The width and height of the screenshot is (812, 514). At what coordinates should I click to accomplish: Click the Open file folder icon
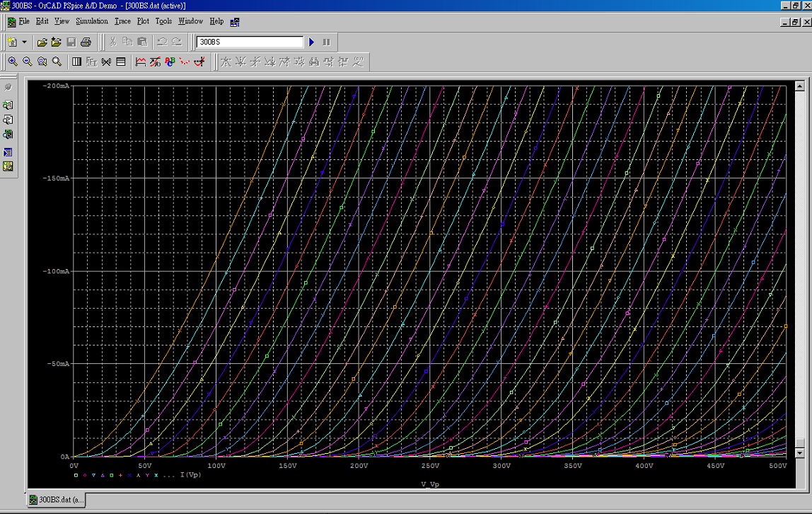(42, 42)
